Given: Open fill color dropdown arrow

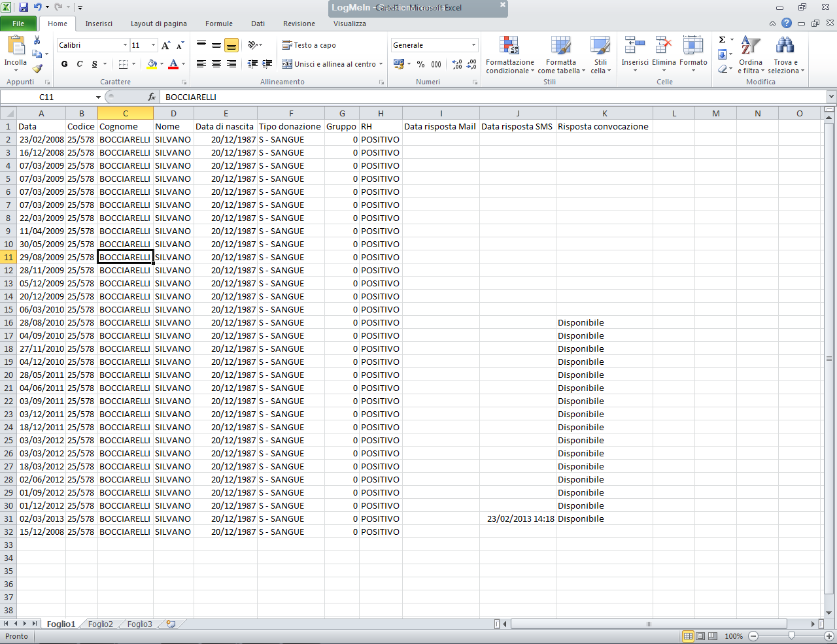Looking at the screenshot, I should tap(162, 64).
